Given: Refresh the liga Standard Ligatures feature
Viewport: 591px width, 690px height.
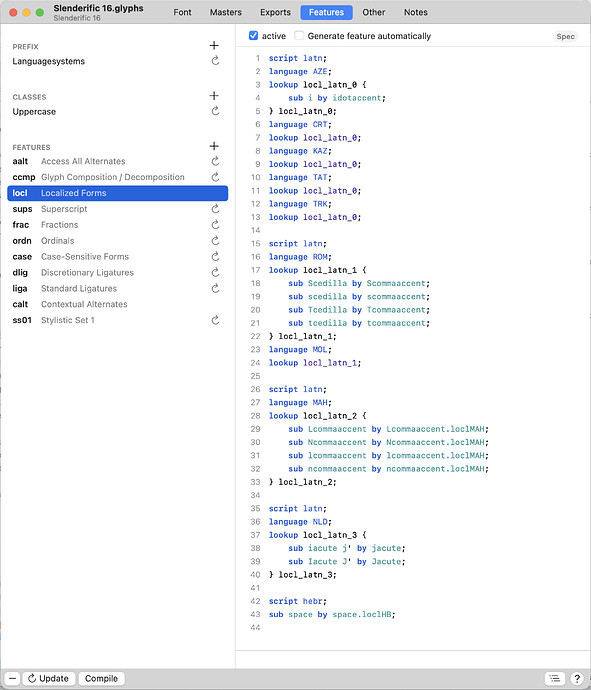Looking at the screenshot, I should coord(215,288).
